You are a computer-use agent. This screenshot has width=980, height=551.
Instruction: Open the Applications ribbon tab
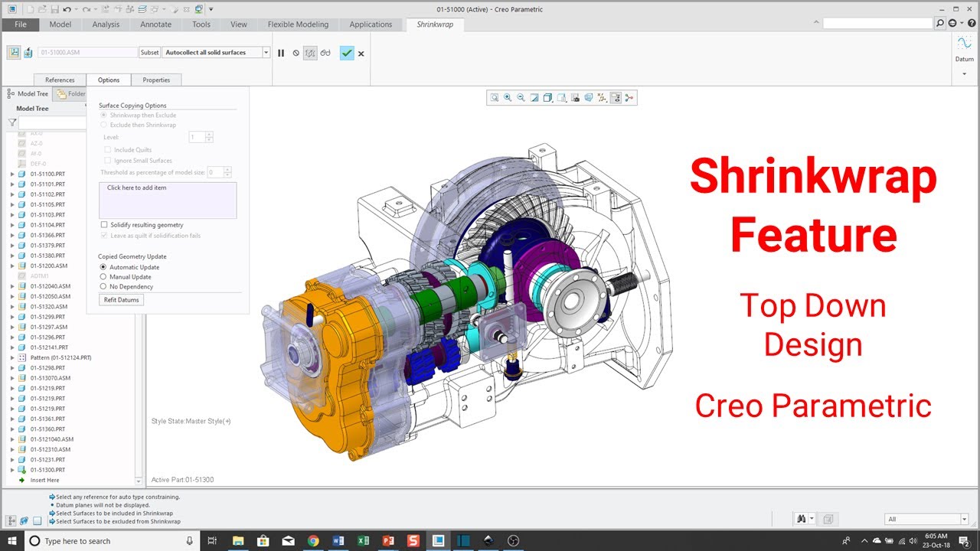pyautogui.click(x=371, y=24)
